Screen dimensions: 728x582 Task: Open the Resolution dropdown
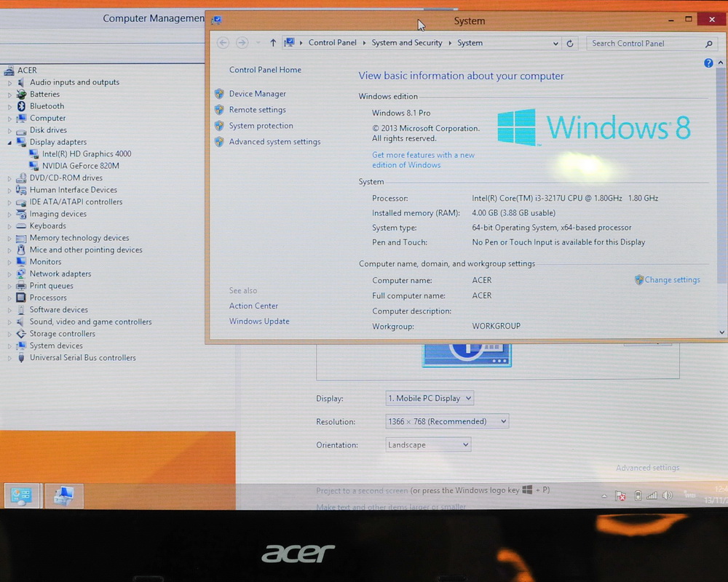(447, 421)
